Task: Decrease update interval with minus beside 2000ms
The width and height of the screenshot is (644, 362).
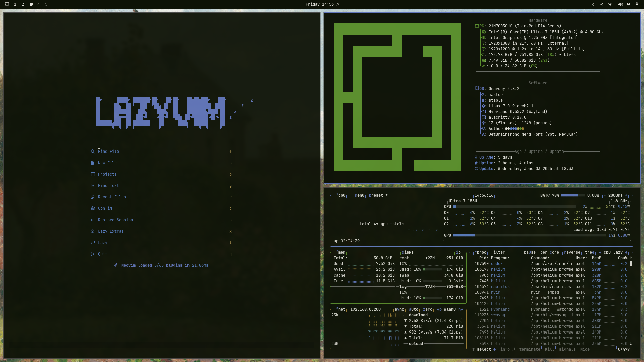Action: click(x=605, y=195)
